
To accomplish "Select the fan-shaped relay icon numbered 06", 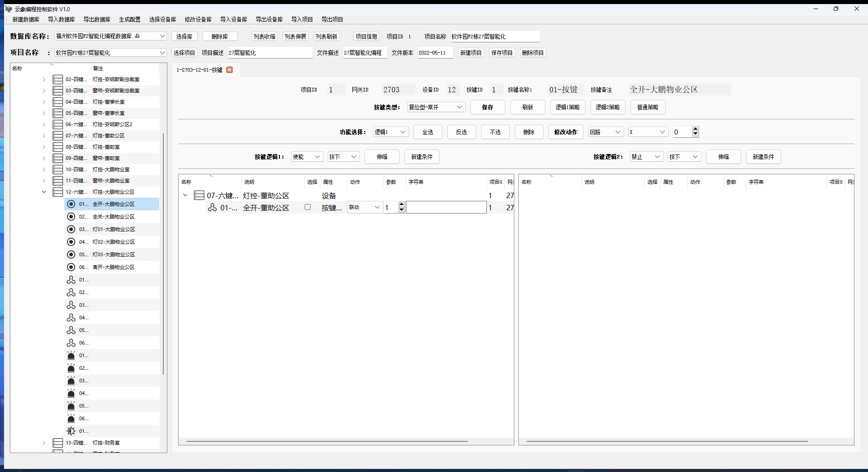I will (x=71, y=343).
